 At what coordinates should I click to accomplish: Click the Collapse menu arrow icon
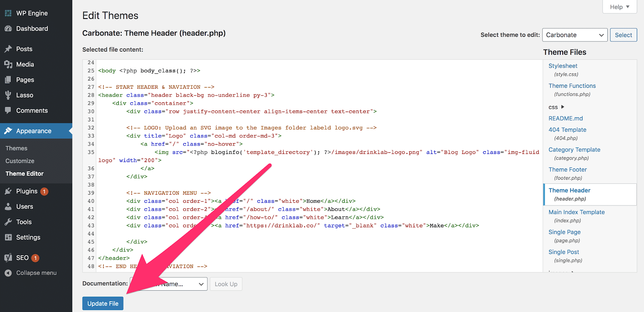[x=8, y=273]
